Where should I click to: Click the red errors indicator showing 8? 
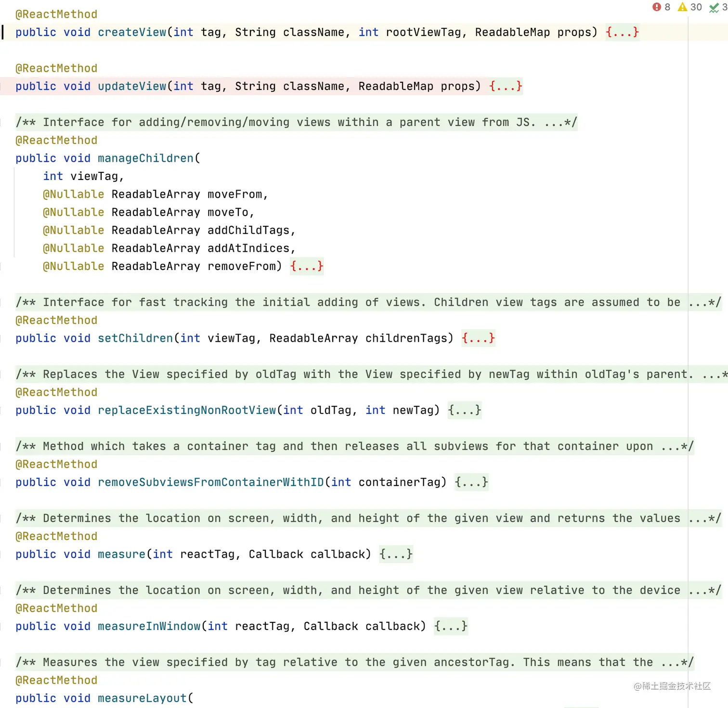pyautogui.click(x=661, y=7)
